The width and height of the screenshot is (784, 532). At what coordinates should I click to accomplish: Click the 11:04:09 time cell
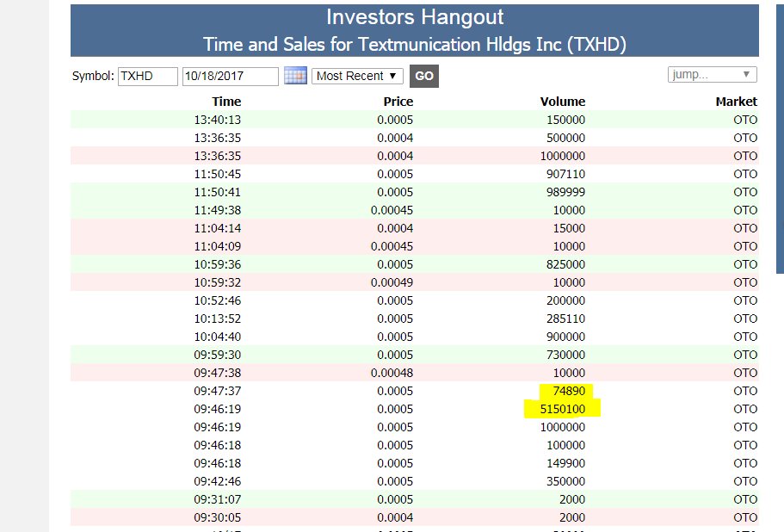(218, 246)
